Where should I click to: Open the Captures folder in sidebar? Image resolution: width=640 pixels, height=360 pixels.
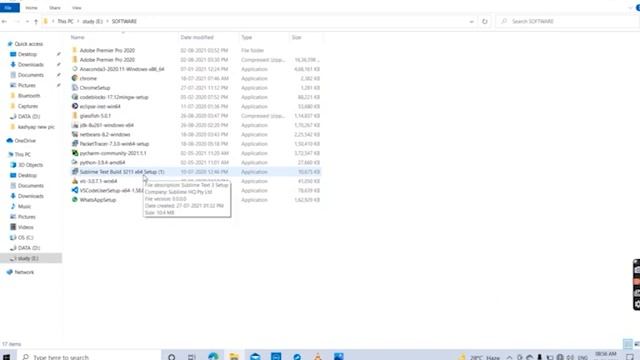click(28, 106)
